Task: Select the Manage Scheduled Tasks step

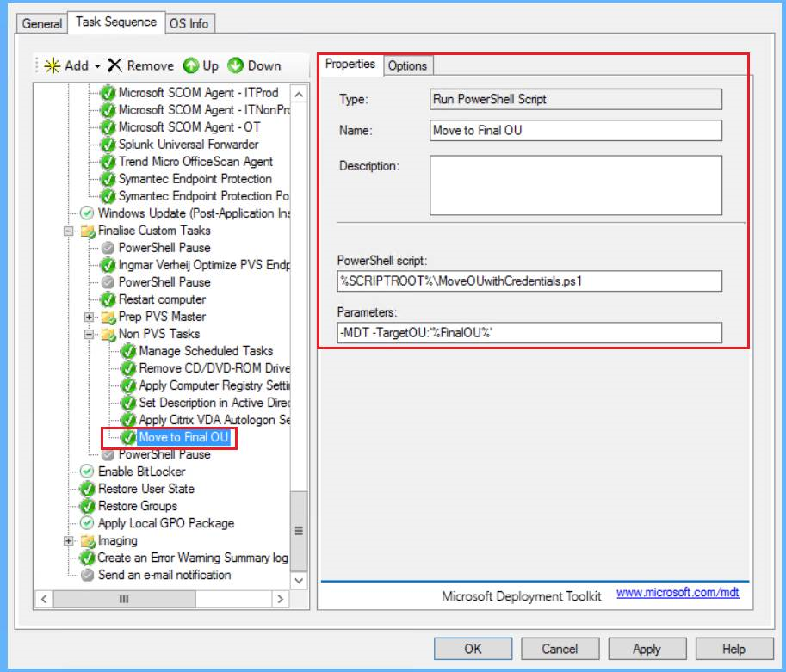Action: tap(206, 351)
